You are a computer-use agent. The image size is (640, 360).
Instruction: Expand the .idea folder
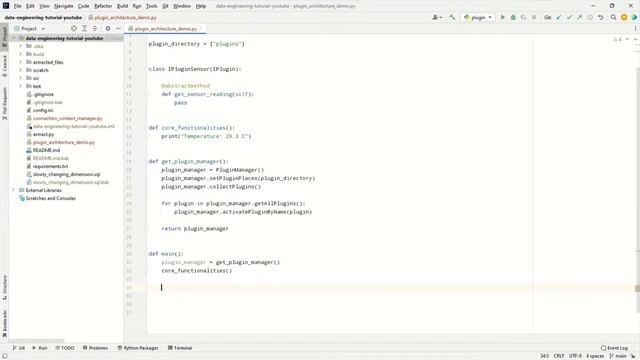20,46
